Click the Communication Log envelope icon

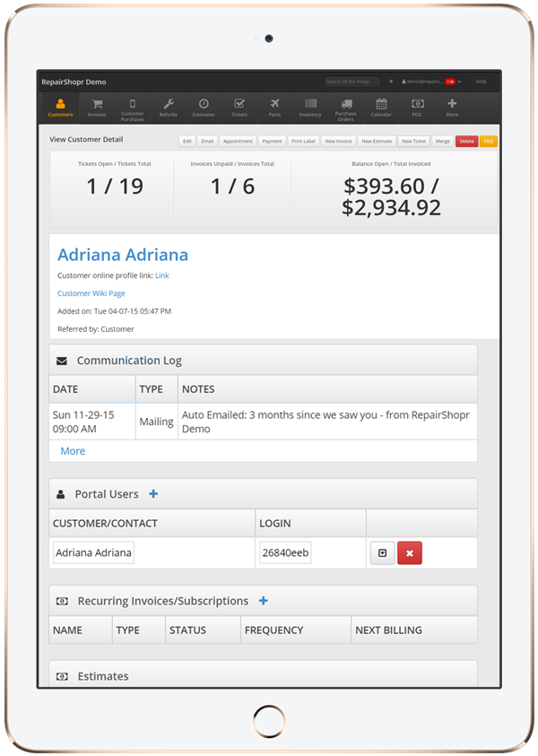[x=62, y=361]
